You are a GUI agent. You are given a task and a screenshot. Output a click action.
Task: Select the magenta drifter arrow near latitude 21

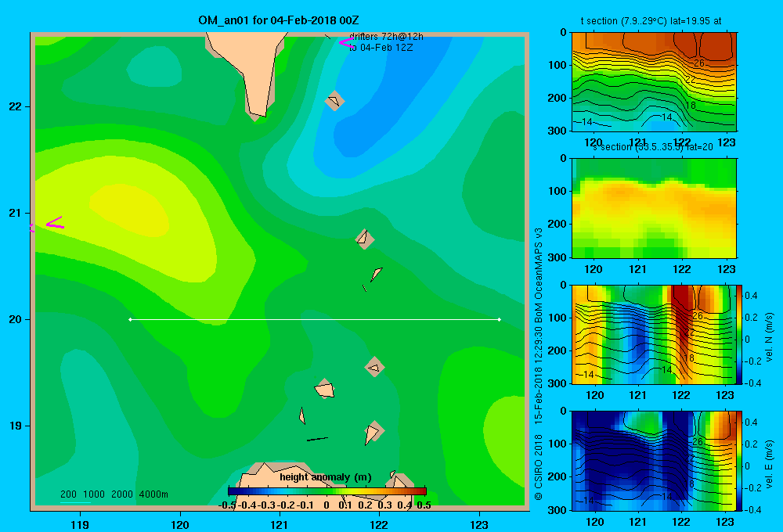click(55, 223)
